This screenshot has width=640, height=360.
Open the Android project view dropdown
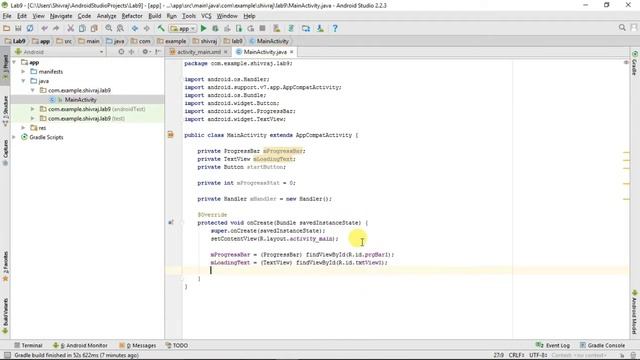tap(59, 52)
